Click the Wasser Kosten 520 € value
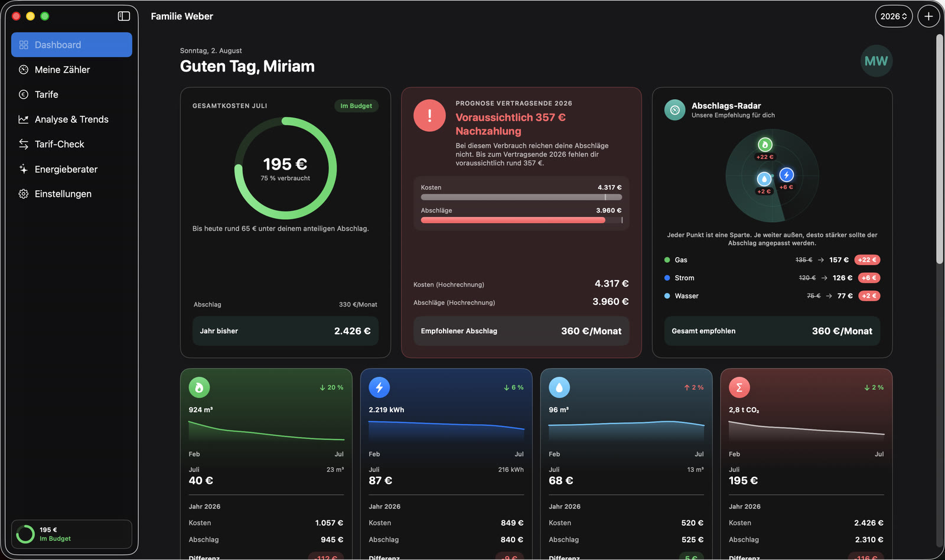 [x=692, y=523]
